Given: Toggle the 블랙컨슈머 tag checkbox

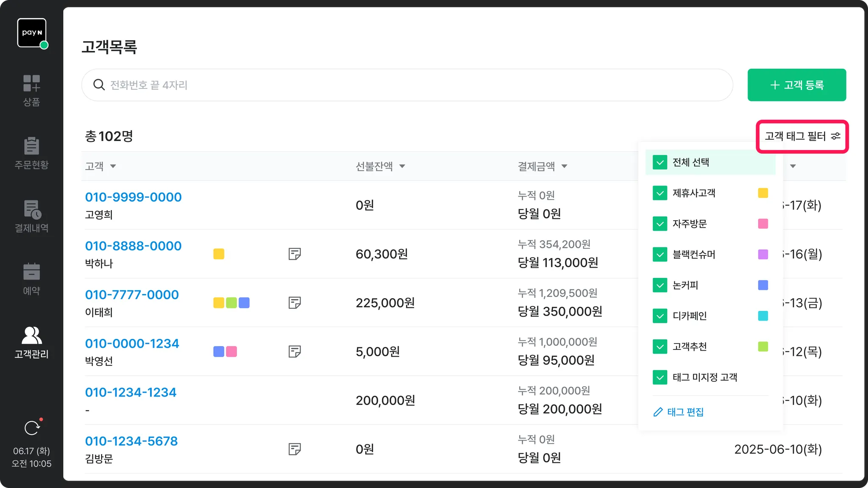Looking at the screenshot, I should [660, 255].
